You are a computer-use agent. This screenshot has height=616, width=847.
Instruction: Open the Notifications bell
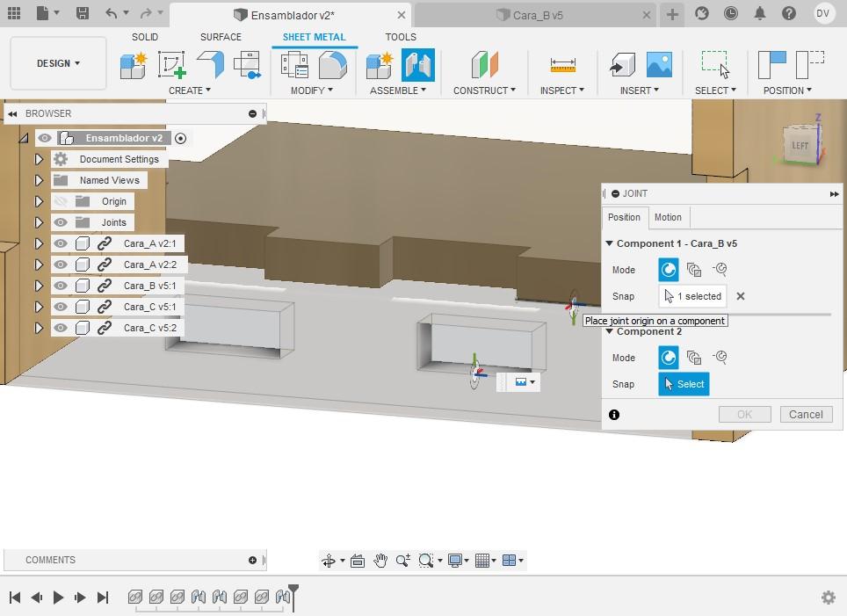(x=760, y=13)
